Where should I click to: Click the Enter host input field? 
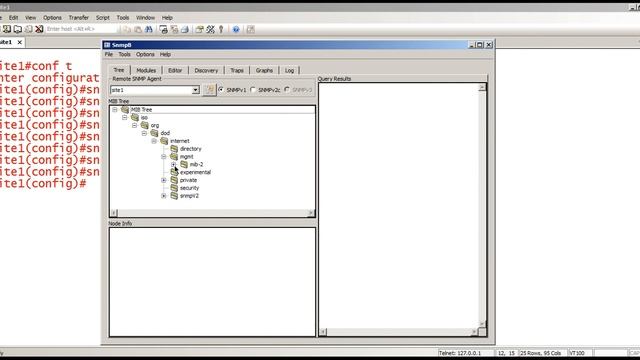coord(81,29)
